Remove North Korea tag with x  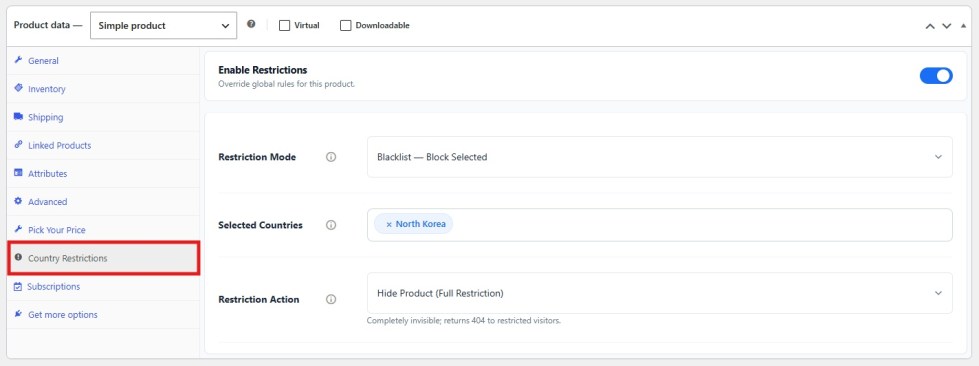point(388,224)
